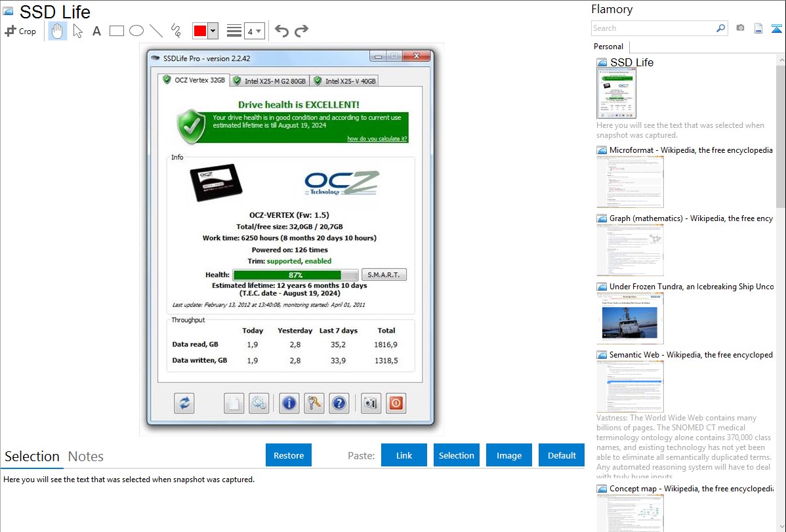Click the SSD drive picture
Viewport: 786px width, 532px height.
click(x=216, y=182)
